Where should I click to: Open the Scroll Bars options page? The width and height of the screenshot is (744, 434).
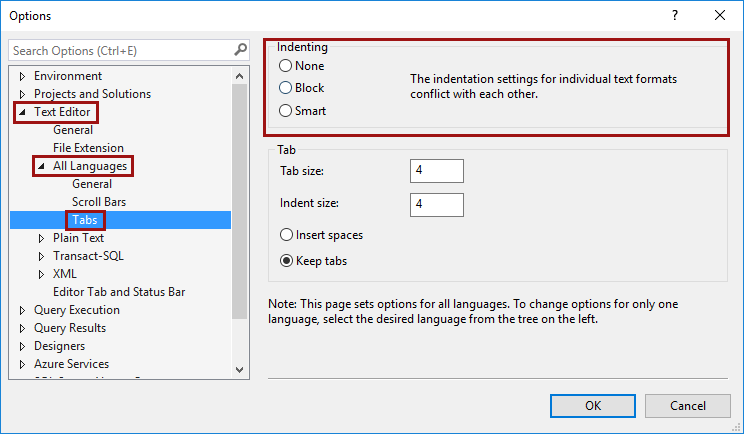point(99,202)
